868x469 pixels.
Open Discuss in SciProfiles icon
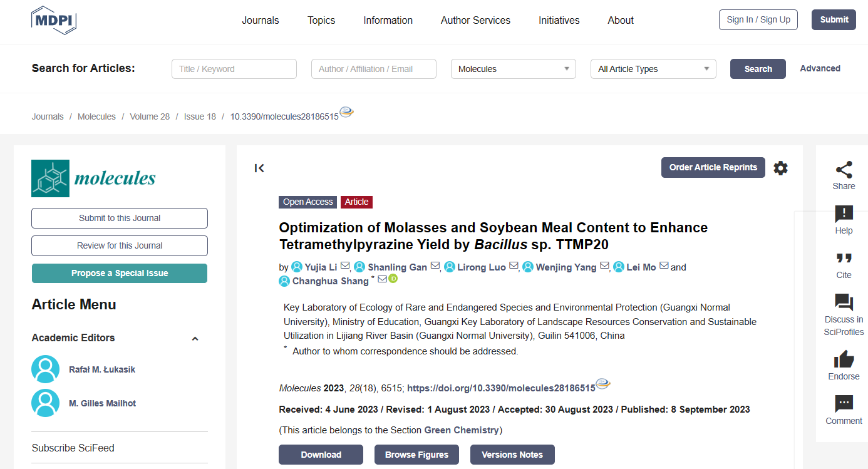(844, 302)
